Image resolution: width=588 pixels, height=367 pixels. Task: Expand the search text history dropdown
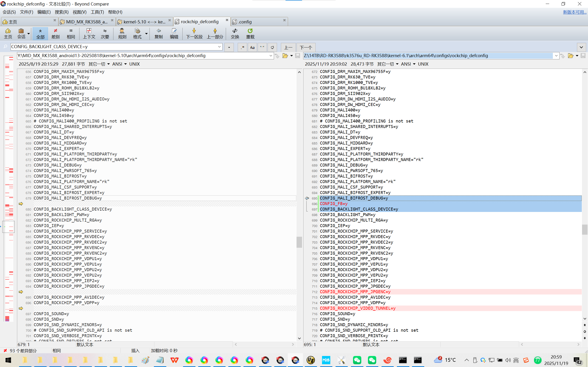[x=219, y=47]
